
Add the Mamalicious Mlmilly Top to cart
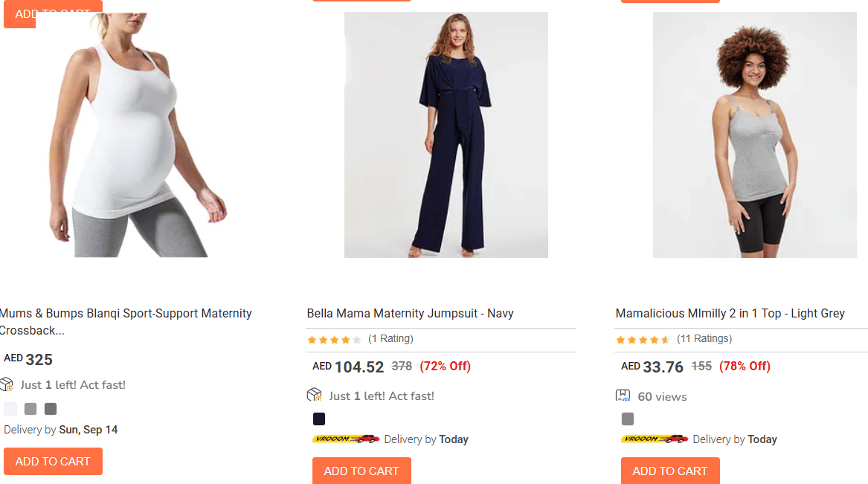point(670,471)
